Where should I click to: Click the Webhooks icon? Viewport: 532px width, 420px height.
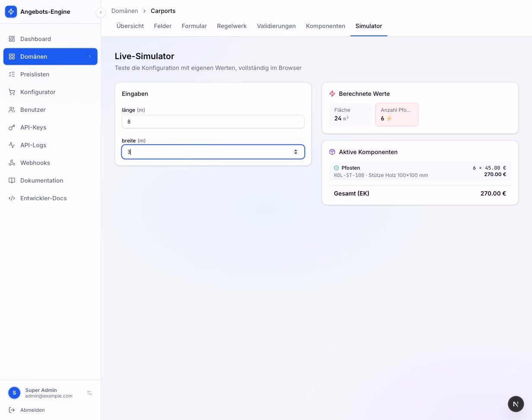point(12,163)
